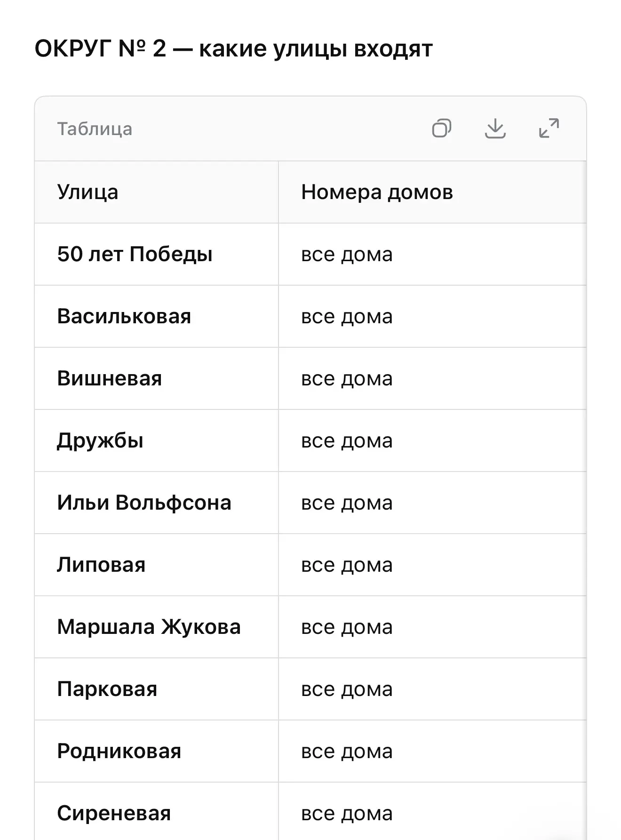Copy the table using the copy icon
Image resolution: width=621 pixels, height=840 pixels.
coord(441,128)
